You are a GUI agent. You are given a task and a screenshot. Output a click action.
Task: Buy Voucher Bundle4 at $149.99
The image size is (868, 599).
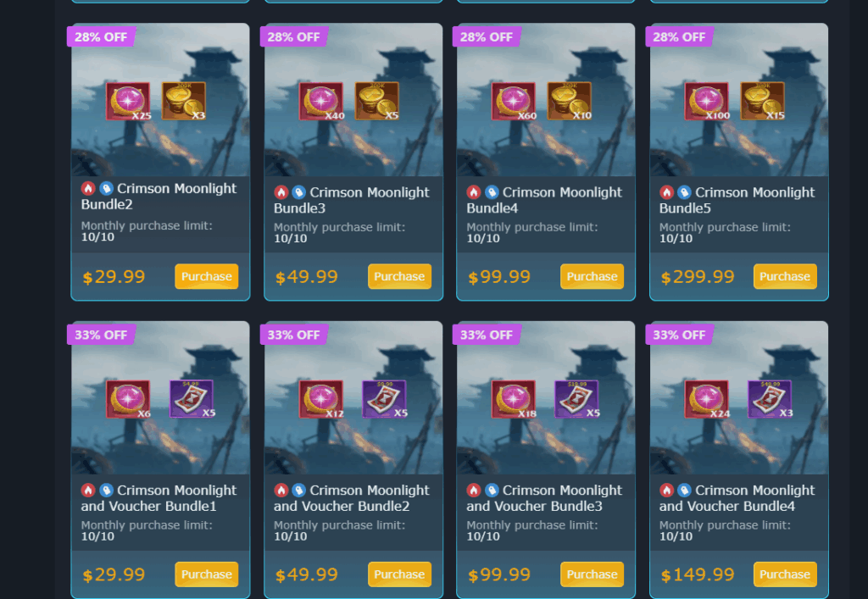784,574
